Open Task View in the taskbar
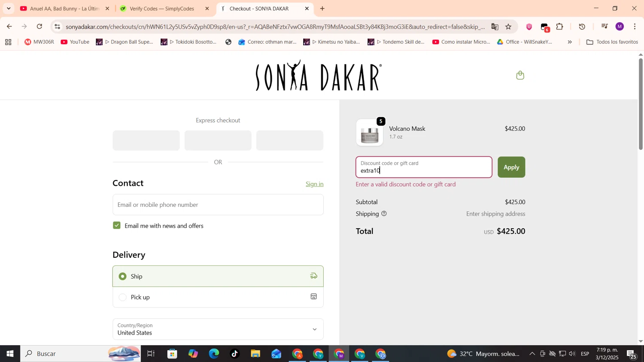Screen dimensions: 644x362 click(x=151, y=354)
